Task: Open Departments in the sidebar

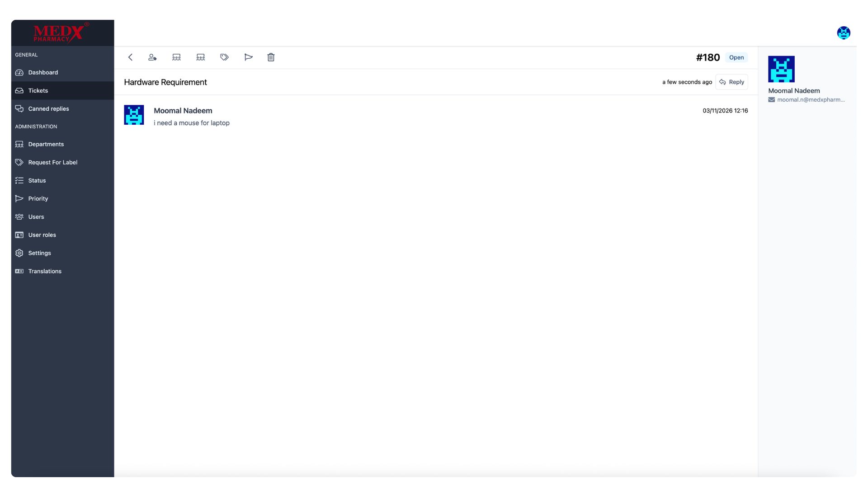Action: pos(62,144)
